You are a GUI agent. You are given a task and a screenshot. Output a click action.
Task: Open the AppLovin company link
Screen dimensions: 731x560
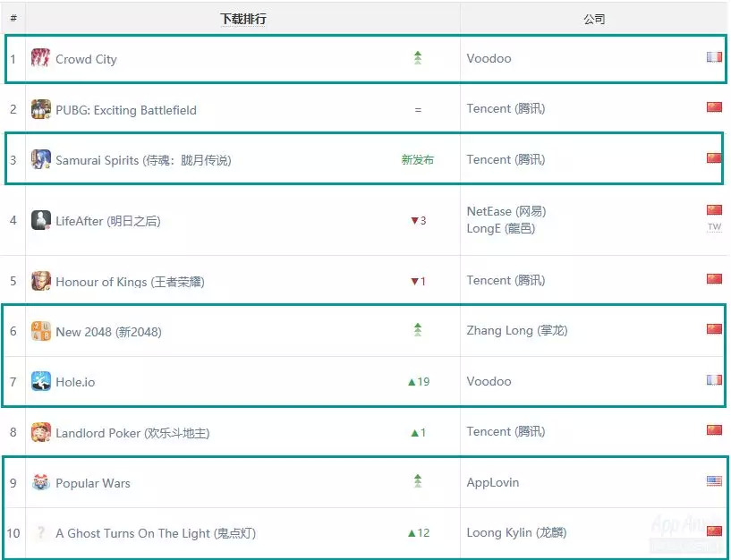[493, 482]
